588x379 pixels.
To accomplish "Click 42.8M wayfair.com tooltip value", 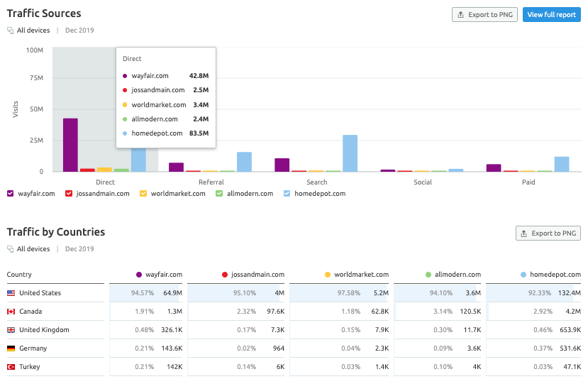I will [x=199, y=75].
